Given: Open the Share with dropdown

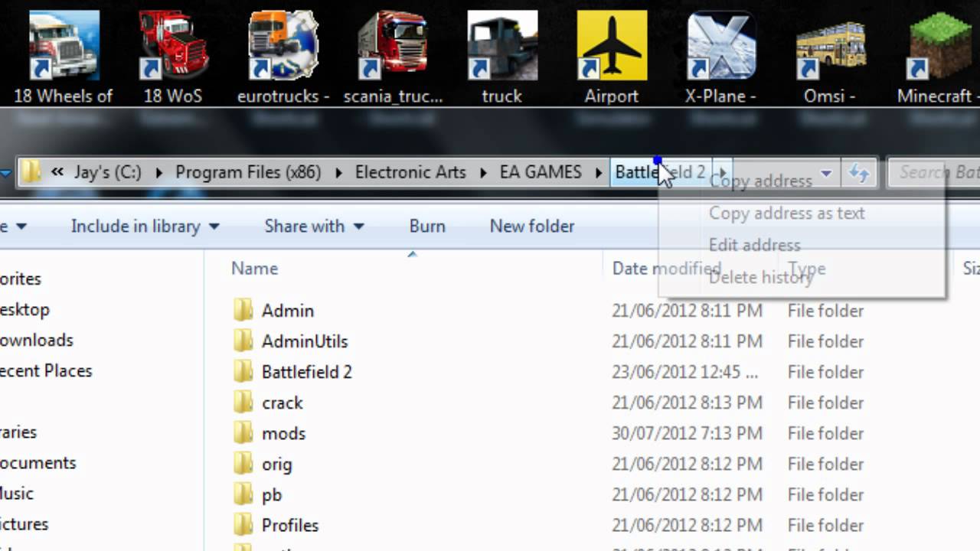Looking at the screenshot, I should tap(315, 226).
